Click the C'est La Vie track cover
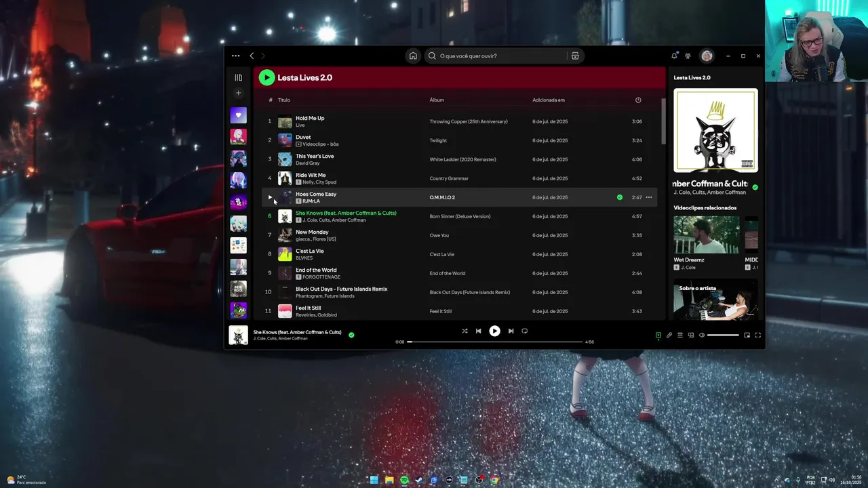This screenshot has height=488, width=868. pos(285,254)
